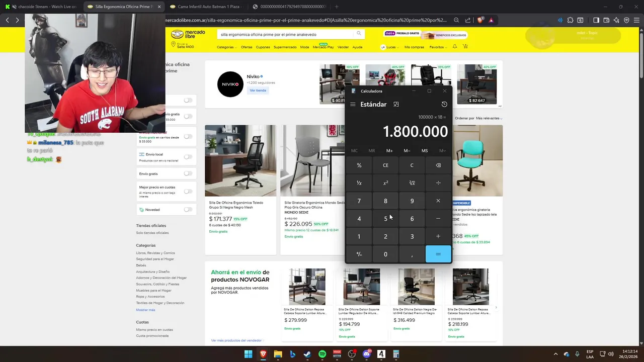Click the Mercado Libre search input field
644x362 pixels.
[x=285, y=34]
